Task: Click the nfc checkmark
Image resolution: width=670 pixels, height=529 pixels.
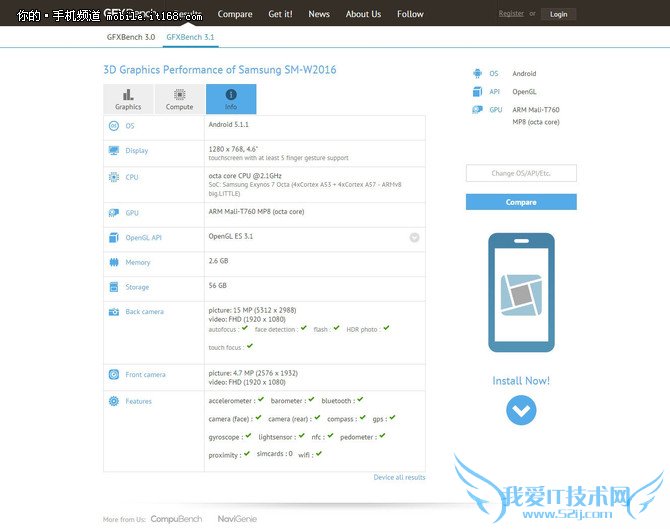Action: click(x=330, y=435)
